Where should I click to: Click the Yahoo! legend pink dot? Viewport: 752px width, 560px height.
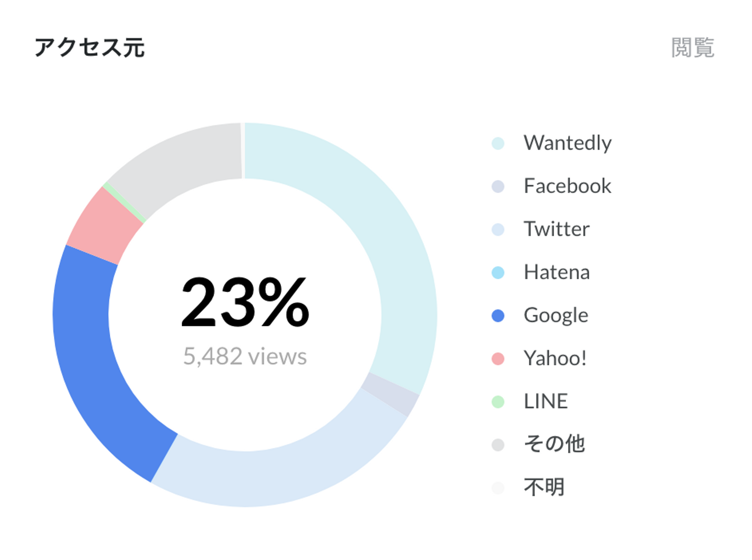(x=498, y=359)
